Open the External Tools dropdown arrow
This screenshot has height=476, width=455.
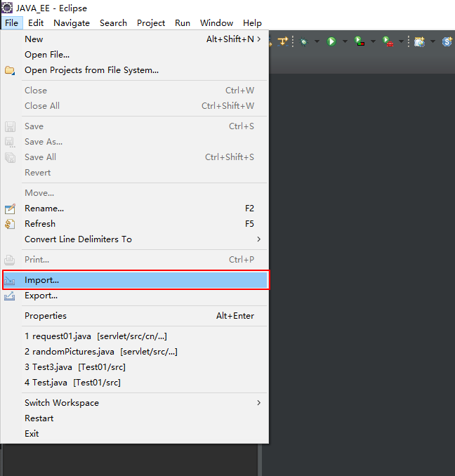coord(401,41)
